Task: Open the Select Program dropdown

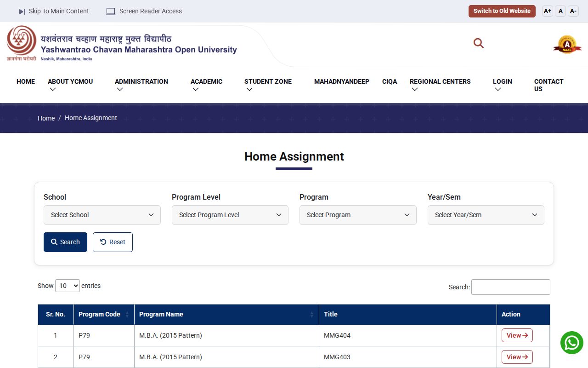Action: pyautogui.click(x=358, y=215)
